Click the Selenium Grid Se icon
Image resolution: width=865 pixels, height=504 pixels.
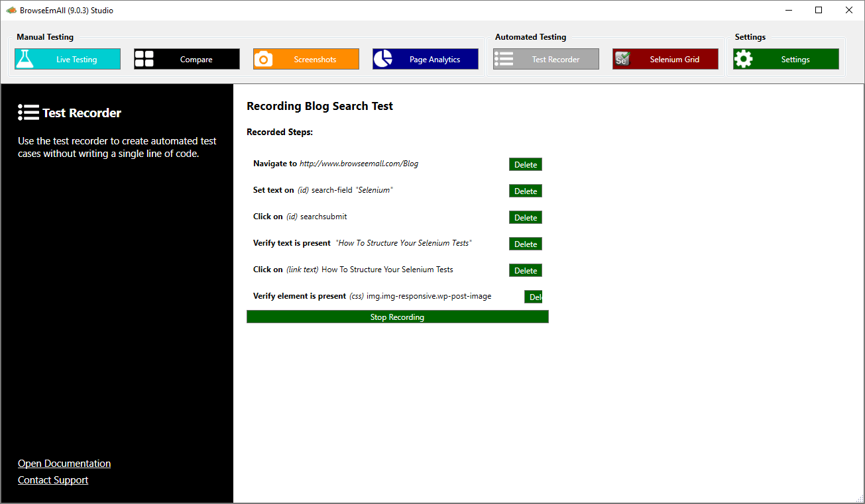(622, 59)
